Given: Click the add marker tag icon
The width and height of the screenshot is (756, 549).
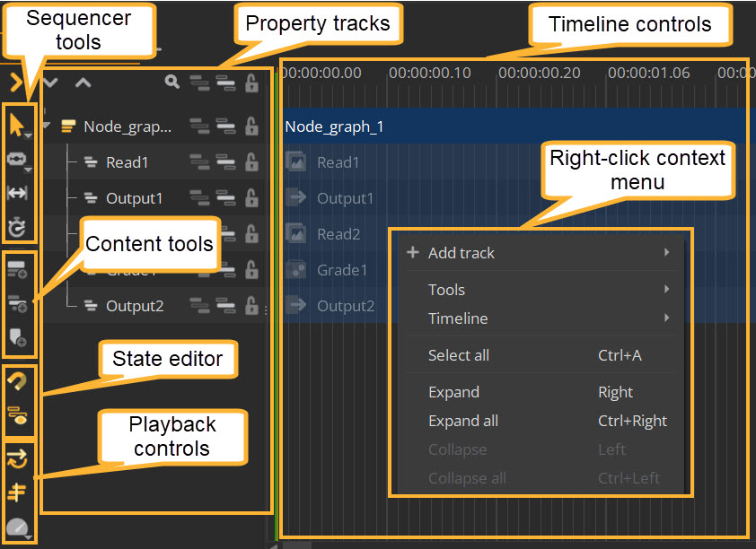Looking at the screenshot, I should tap(16, 337).
